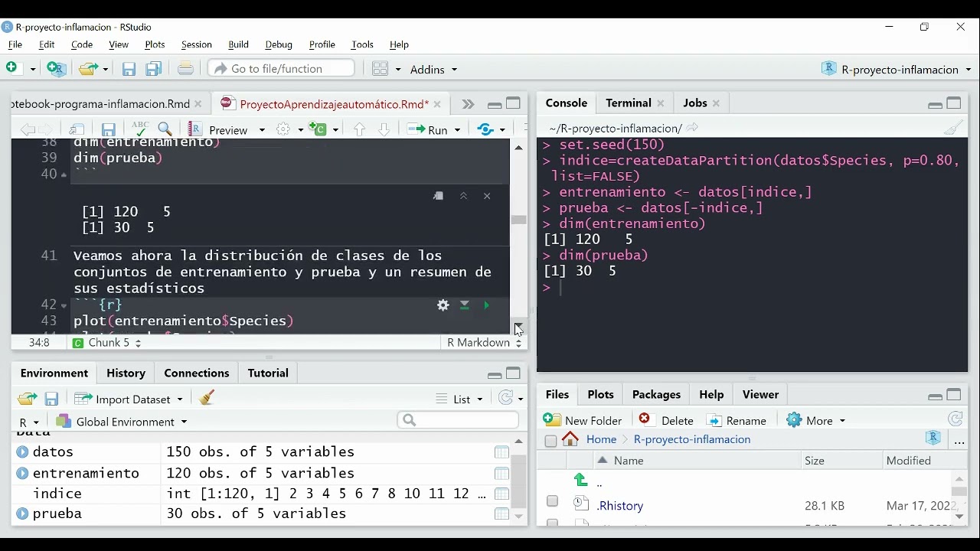Clear the chunk output with X icon

[x=487, y=196]
